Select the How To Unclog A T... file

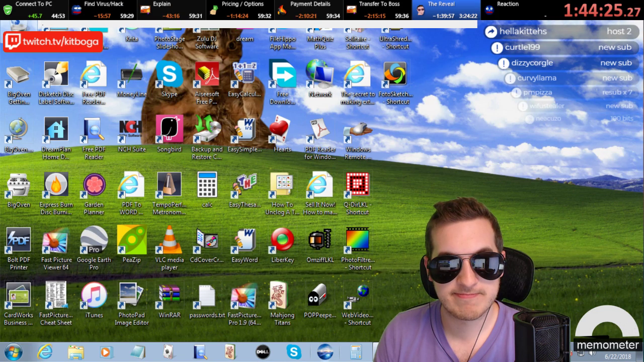[x=282, y=194]
